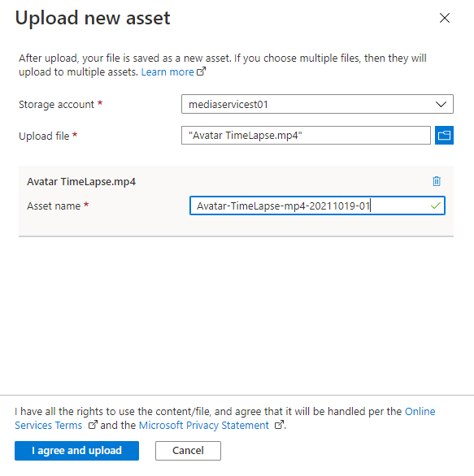
Task: Expand the Storage account chevron arrow
Action: pyautogui.click(x=441, y=105)
